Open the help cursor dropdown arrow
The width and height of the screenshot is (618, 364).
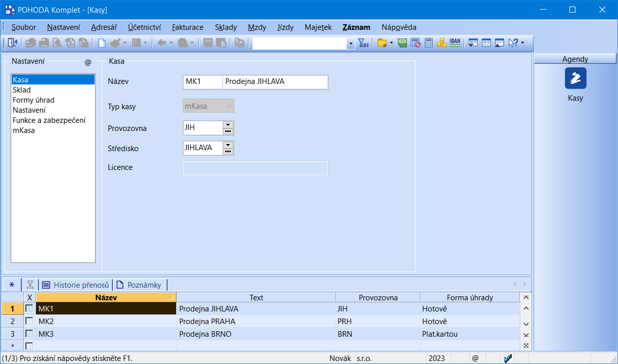(522, 43)
